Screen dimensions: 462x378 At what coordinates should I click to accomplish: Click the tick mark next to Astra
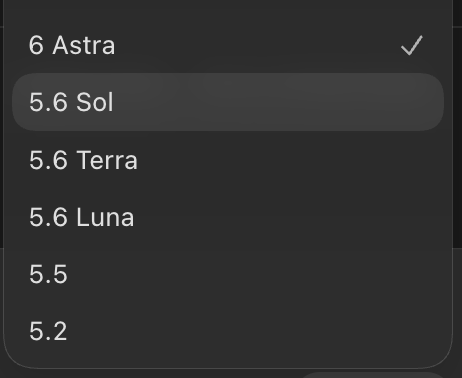pyautogui.click(x=412, y=45)
